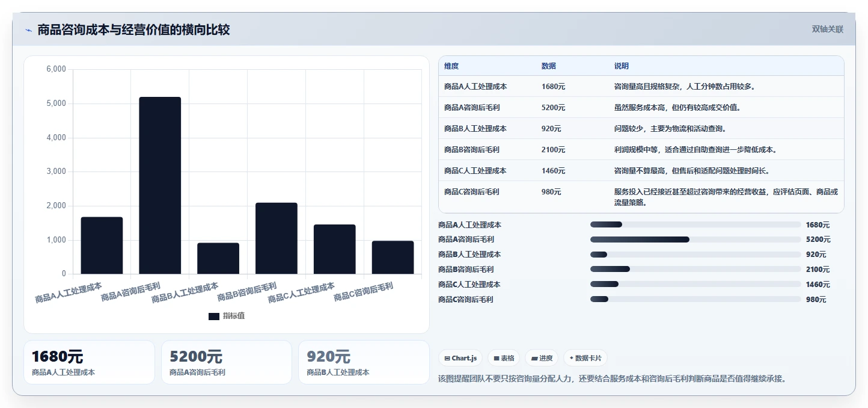Click the 1460元 value in the table
Image resolution: width=868 pixels, height=408 pixels.
(x=554, y=171)
